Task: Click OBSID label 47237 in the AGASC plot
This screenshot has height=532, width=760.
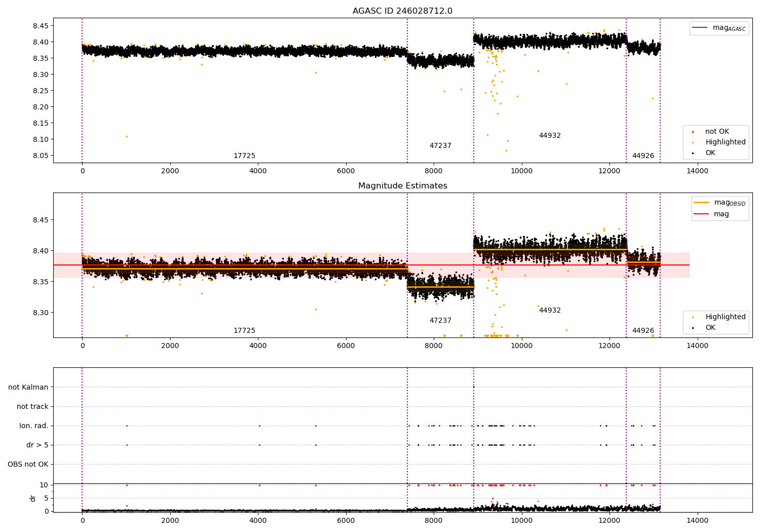Action: [440, 146]
